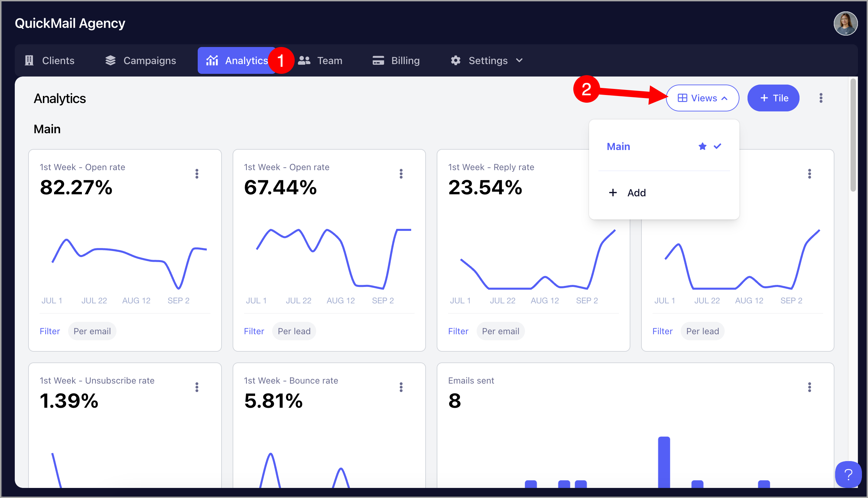This screenshot has height=498, width=868.
Task: Click the tallest bar in Emails sent chart
Action: (x=664, y=462)
